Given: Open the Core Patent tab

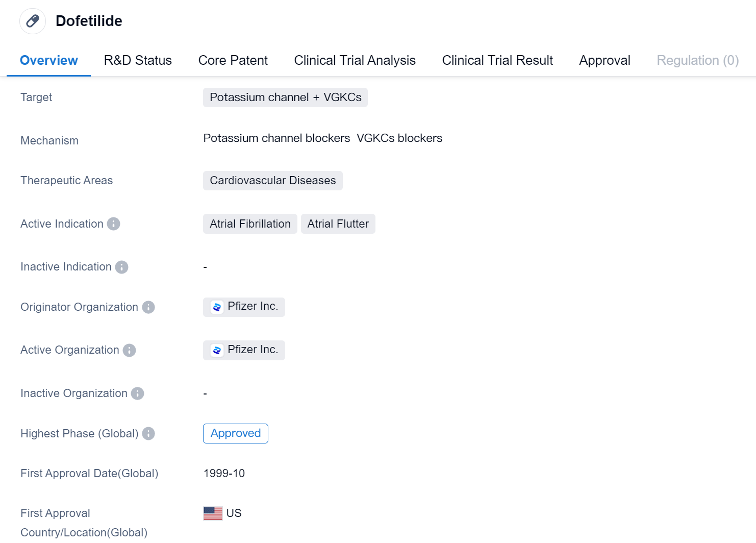Looking at the screenshot, I should pos(233,60).
